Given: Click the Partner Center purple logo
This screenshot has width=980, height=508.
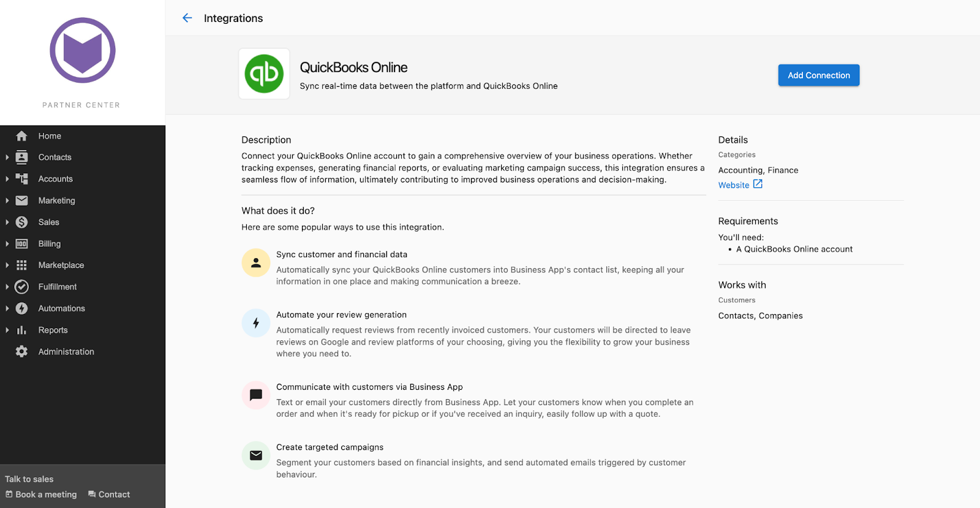Looking at the screenshot, I should (83, 50).
